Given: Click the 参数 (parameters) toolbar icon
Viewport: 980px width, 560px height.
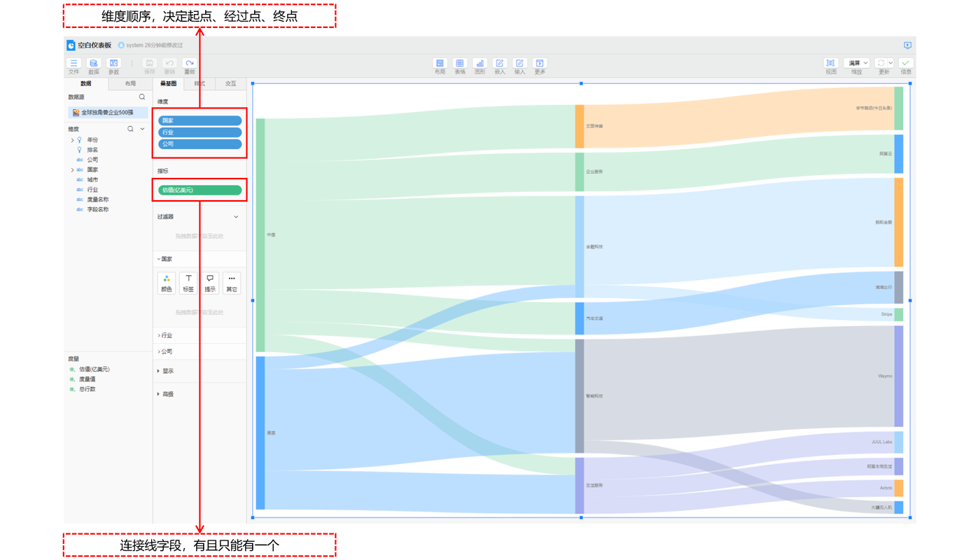Looking at the screenshot, I should pyautogui.click(x=113, y=64).
